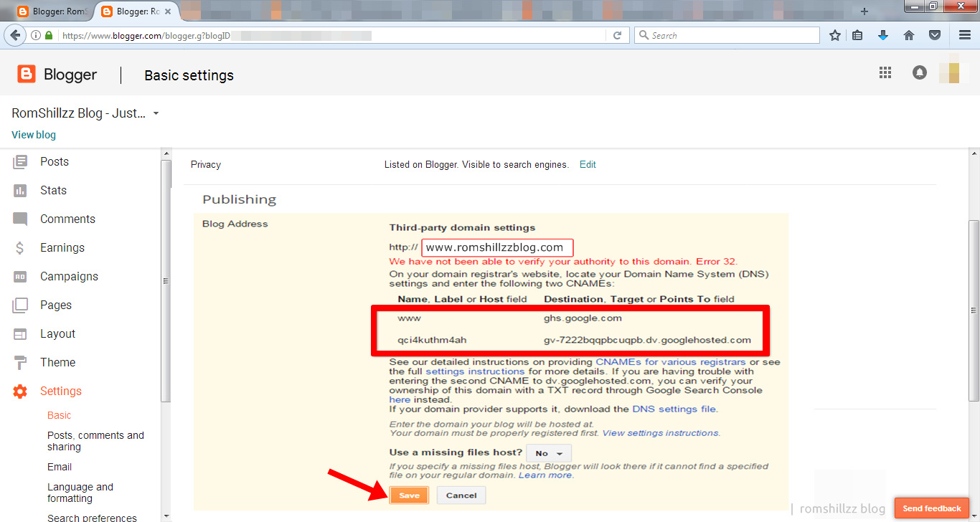Download the DNS settings file
This screenshot has height=522, width=980.
674,409
